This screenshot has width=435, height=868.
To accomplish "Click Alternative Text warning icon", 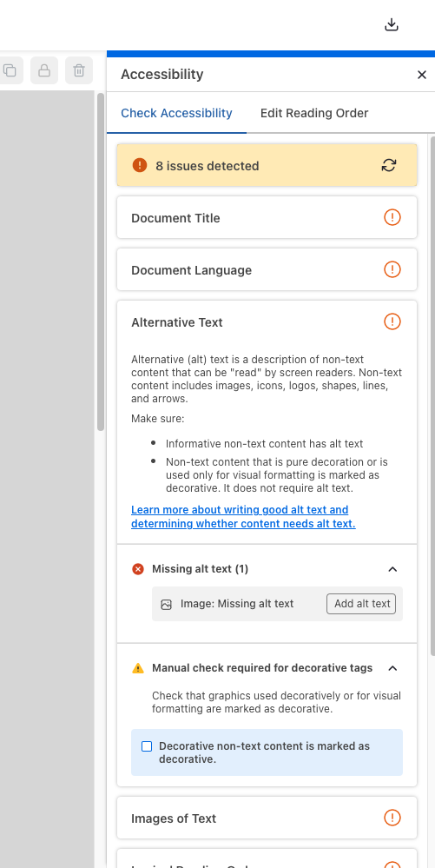I will click(x=392, y=321).
